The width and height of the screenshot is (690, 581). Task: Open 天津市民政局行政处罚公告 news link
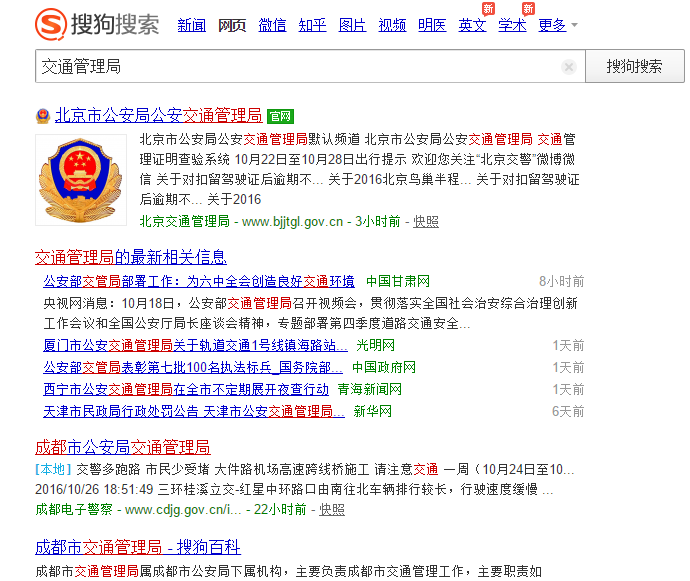coord(194,412)
